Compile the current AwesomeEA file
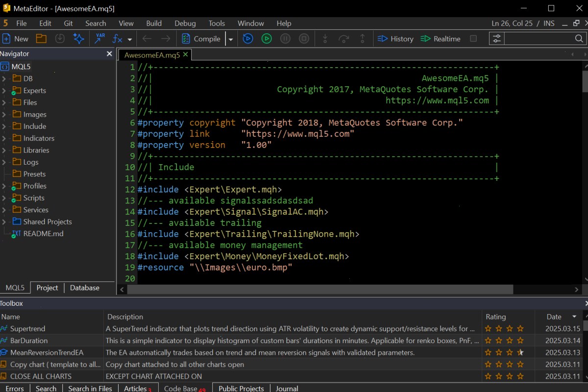This screenshot has width=588, height=392. click(x=201, y=39)
